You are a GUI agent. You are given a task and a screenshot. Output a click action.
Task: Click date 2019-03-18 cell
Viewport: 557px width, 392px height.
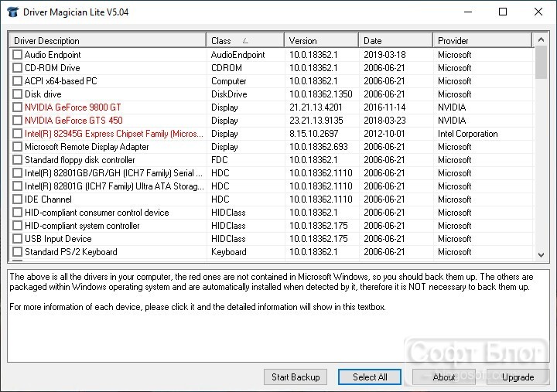pos(384,55)
